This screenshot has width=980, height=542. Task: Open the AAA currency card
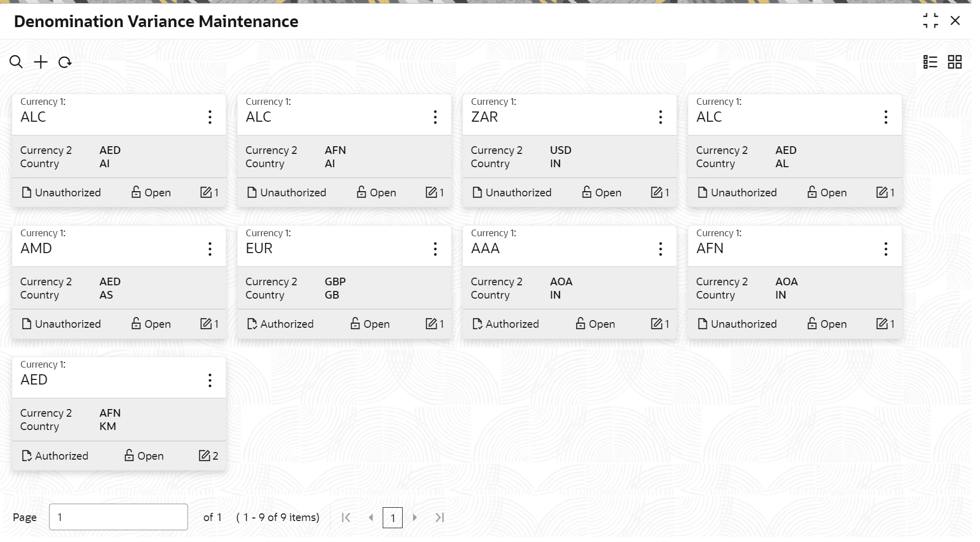point(485,249)
